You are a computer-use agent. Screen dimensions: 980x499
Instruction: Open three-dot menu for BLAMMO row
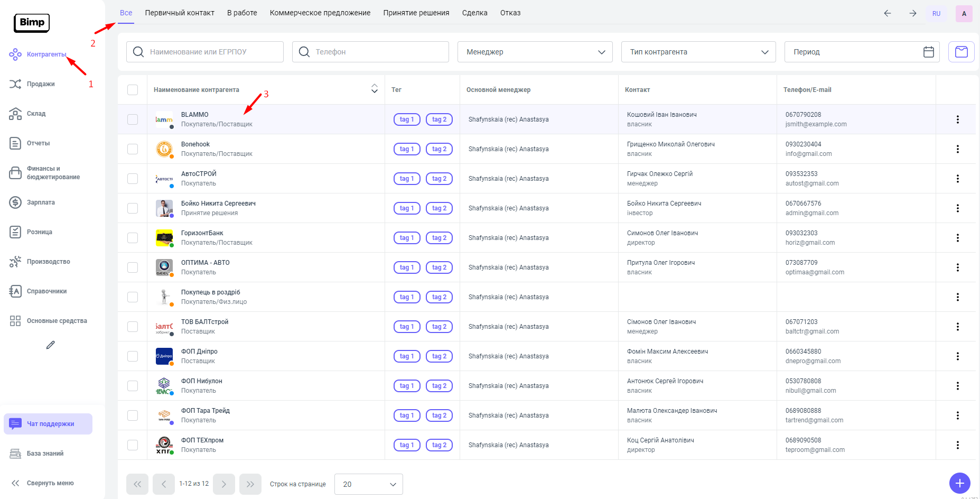coord(957,119)
